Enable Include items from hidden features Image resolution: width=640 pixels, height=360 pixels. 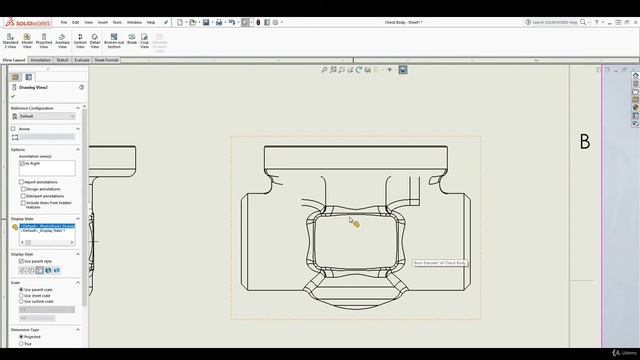(23, 203)
